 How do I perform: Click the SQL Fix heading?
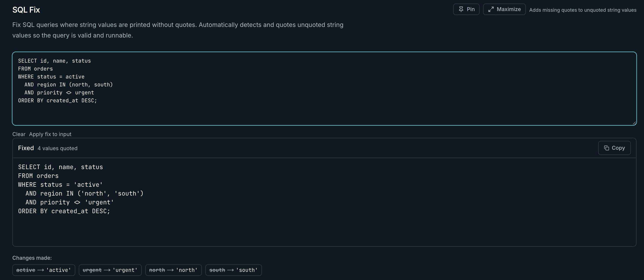[26, 10]
